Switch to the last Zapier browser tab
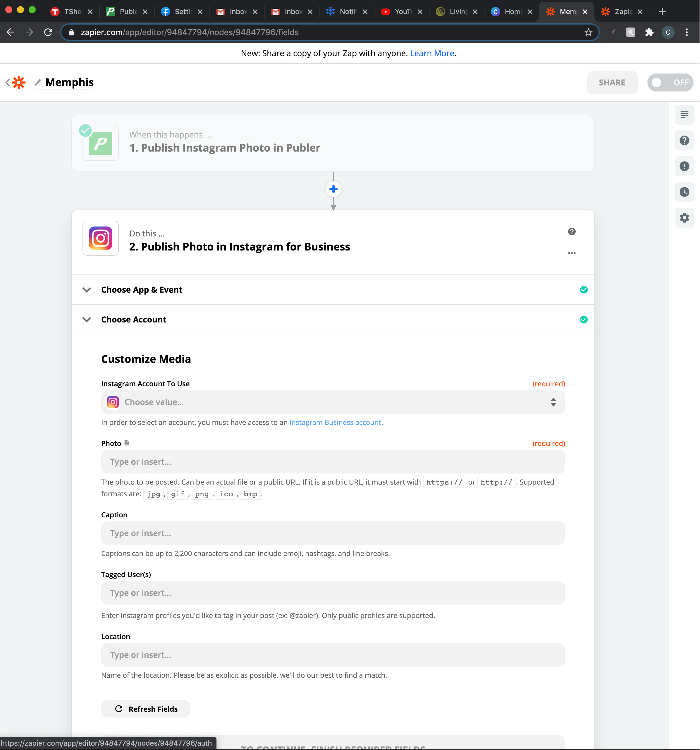The height and width of the screenshot is (750, 700). pyautogui.click(x=622, y=12)
